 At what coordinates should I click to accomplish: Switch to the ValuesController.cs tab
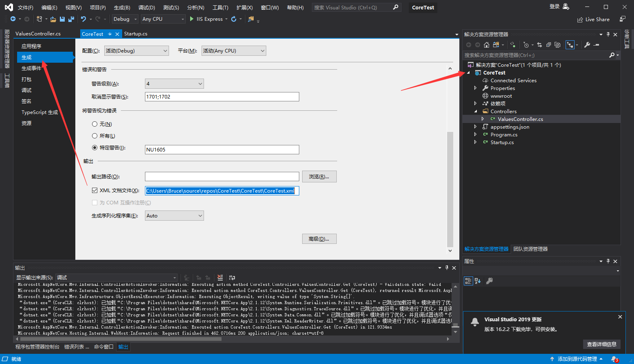pyautogui.click(x=38, y=34)
